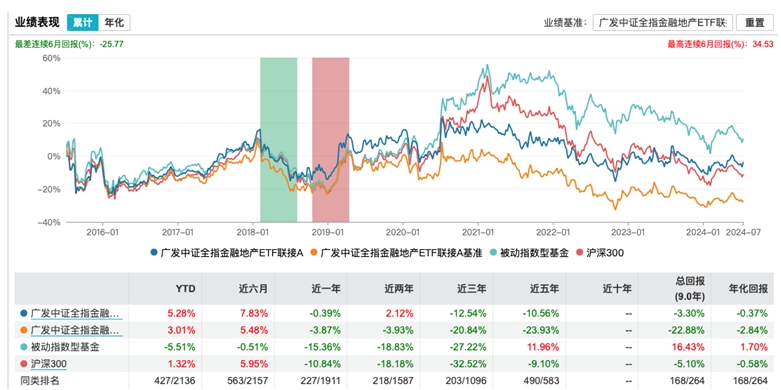
Task: Click the 被动指数型基金 row label in table
Action: coord(65,347)
